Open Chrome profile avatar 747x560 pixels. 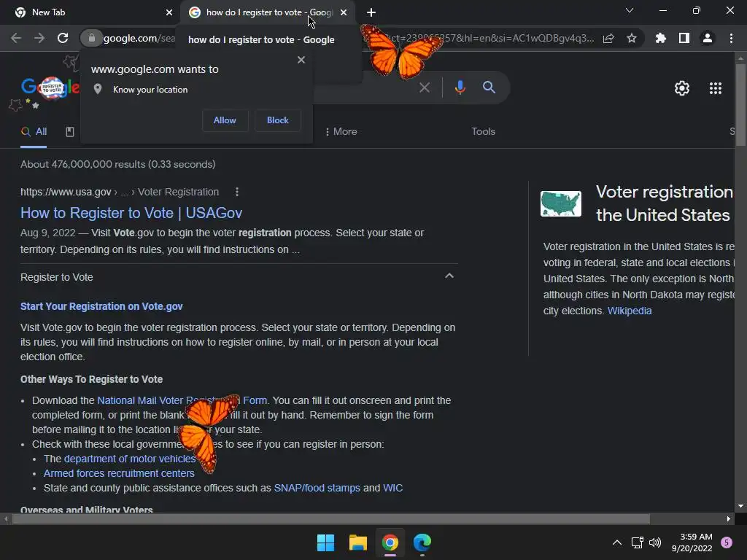tap(708, 38)
